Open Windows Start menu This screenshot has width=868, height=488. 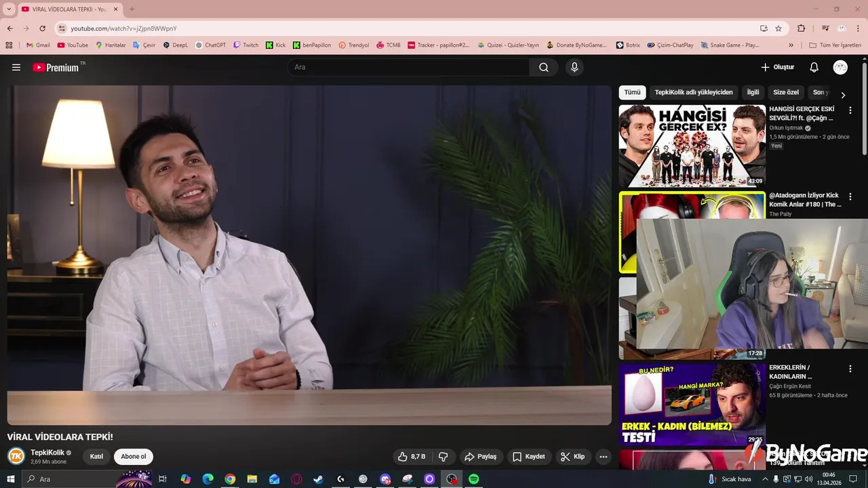tap(10, 479)
